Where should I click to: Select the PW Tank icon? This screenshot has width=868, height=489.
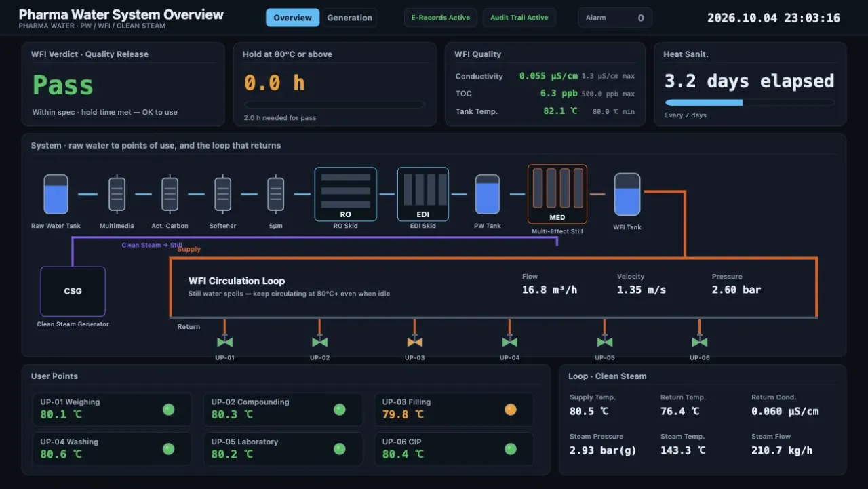coord(487,194)
